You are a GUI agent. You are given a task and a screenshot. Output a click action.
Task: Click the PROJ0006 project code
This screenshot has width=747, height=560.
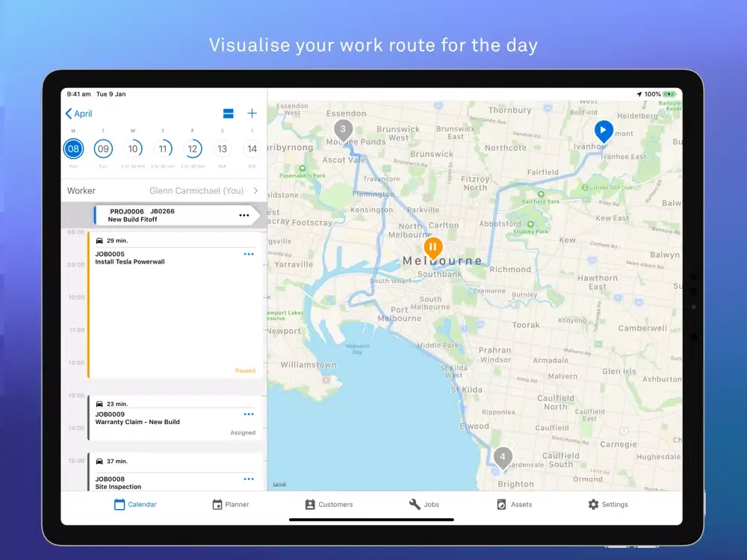(x=127, y=211)
